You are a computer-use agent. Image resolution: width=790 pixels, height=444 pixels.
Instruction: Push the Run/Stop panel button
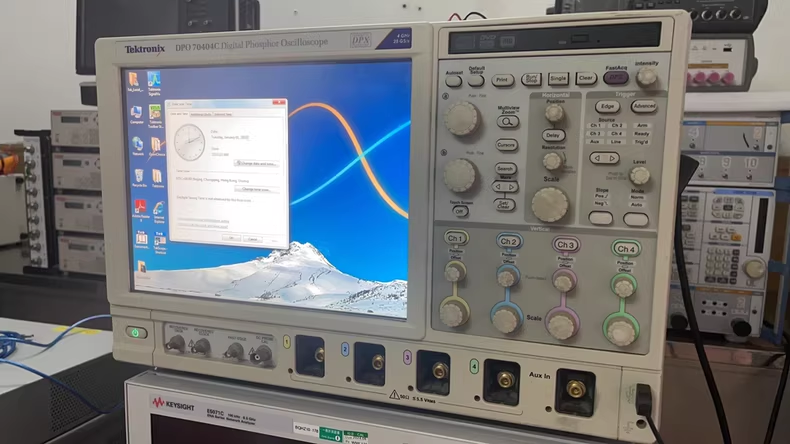pyautogui.click(x=531, y=79)
